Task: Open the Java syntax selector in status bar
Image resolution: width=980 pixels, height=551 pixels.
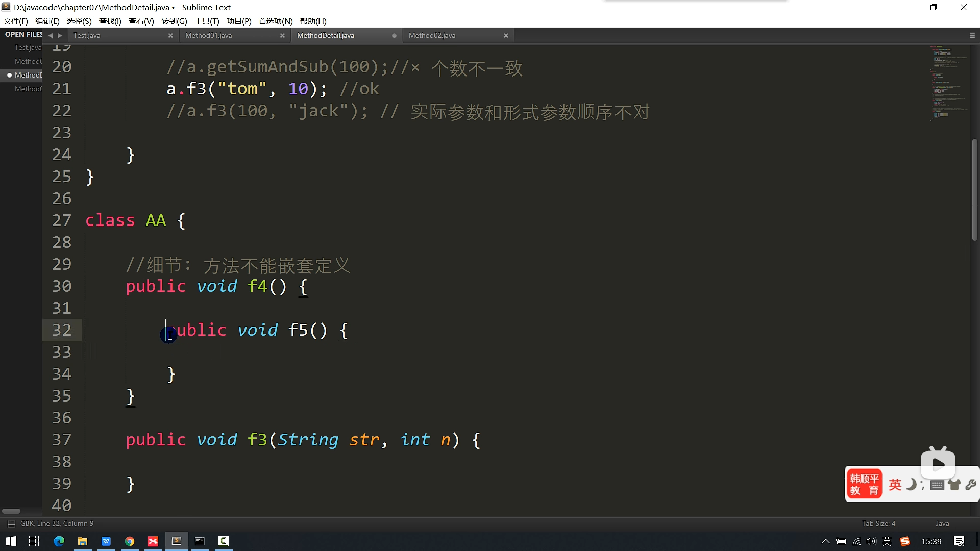Action: (942, 524)
